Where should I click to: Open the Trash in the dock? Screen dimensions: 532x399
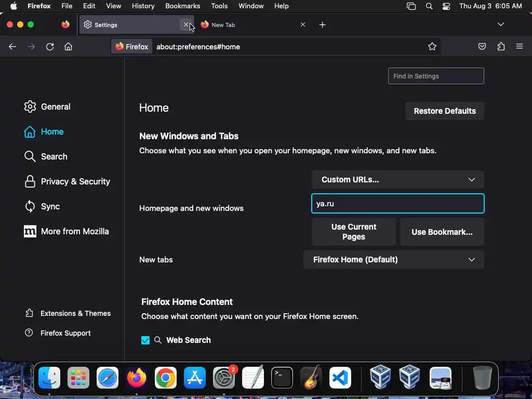pos(482,377)
